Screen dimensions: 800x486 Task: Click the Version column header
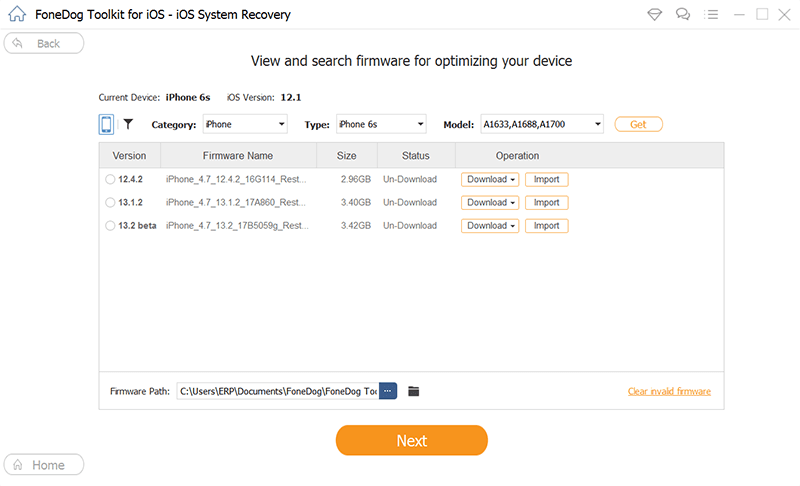pyautogui.click(x=130, y=156)
